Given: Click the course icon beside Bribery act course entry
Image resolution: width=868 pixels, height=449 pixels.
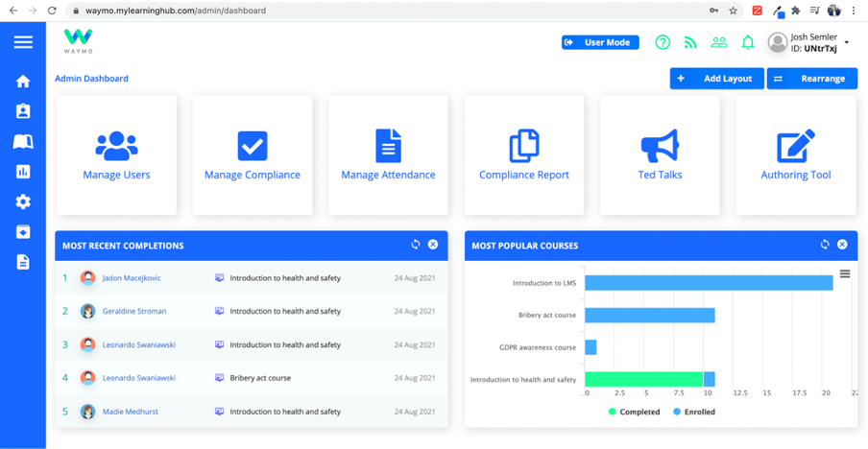Looking at the screenshot, I should click(x=219, y=378).
